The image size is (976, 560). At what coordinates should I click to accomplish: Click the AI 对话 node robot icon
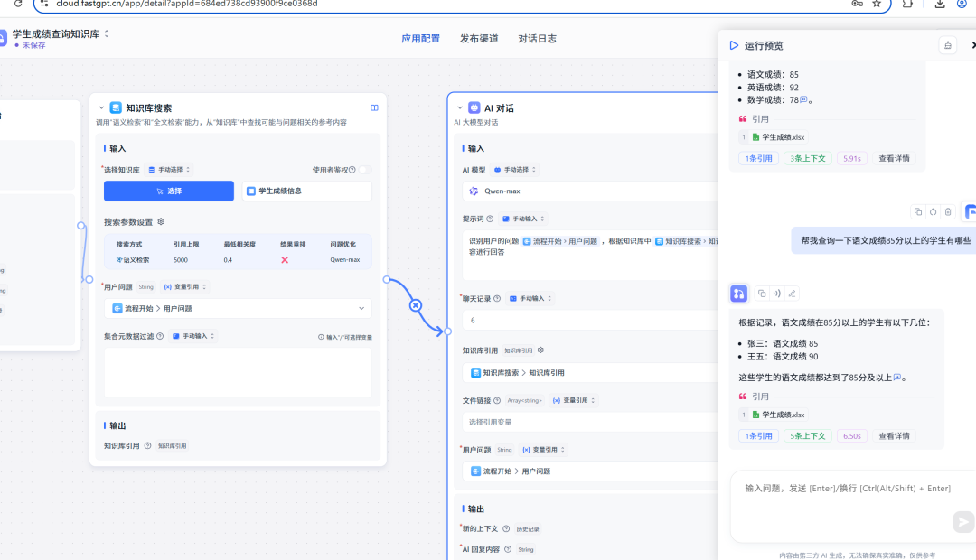[474, 107]
